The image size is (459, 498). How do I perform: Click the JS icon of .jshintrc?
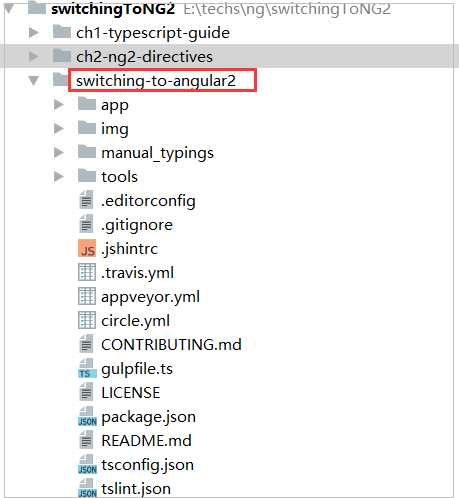[87, 248]
